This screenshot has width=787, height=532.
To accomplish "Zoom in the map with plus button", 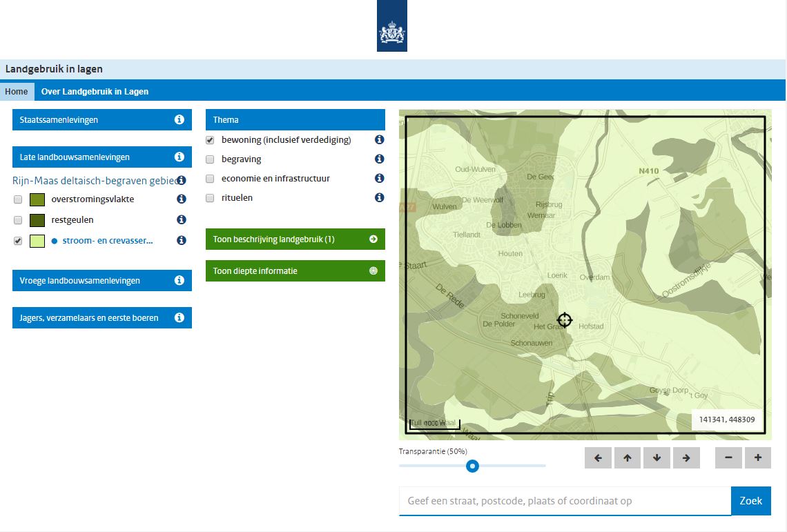I will click(x=758, y=458).
